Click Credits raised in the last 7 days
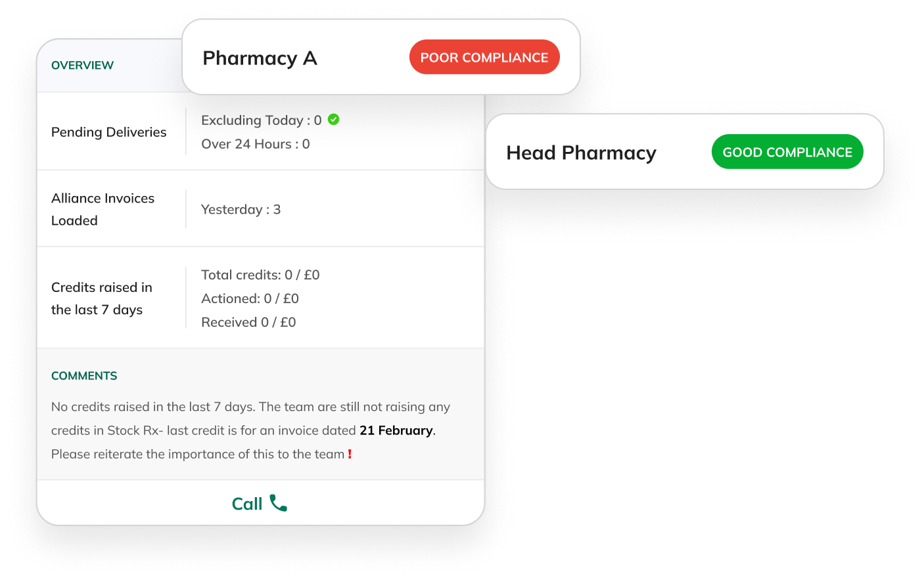The width and height of the screenshot is (924, 580). (102, 299)
